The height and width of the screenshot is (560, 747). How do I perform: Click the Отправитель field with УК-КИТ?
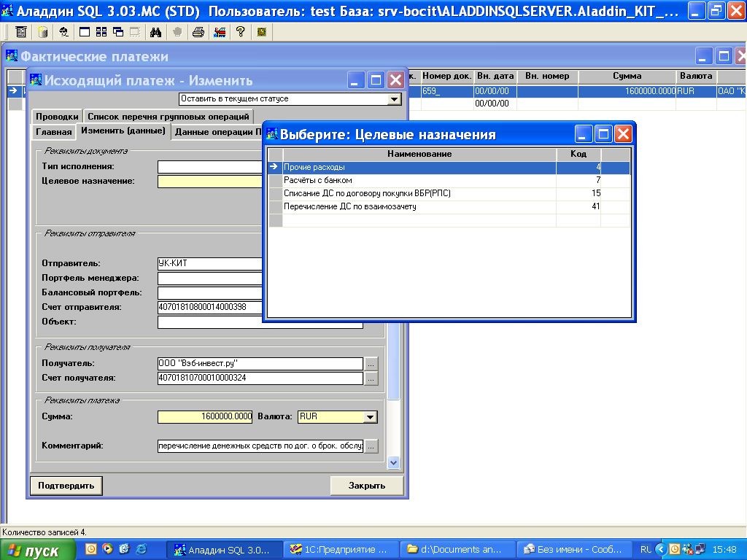210,263
